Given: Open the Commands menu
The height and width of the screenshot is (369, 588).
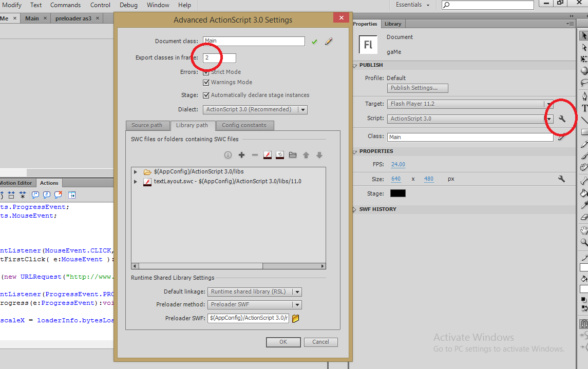Looking at the screenshot, I should [x=66, y=5].
